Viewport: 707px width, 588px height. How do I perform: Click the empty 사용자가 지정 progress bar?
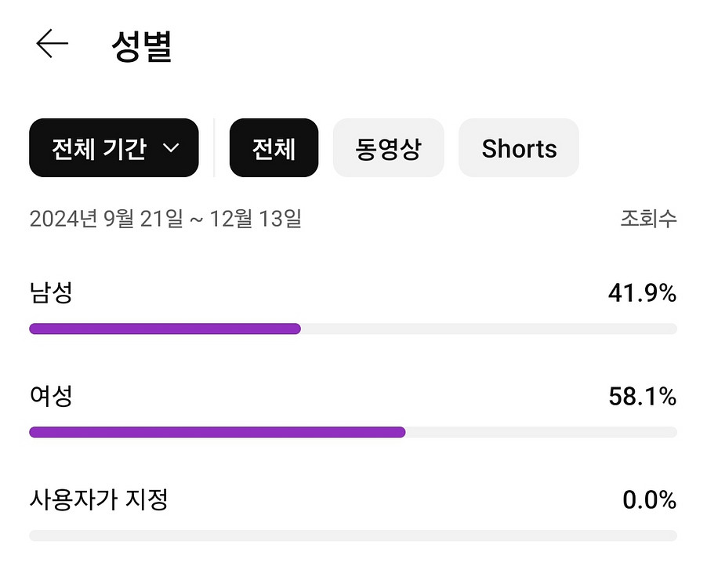[x=353, y=535]
